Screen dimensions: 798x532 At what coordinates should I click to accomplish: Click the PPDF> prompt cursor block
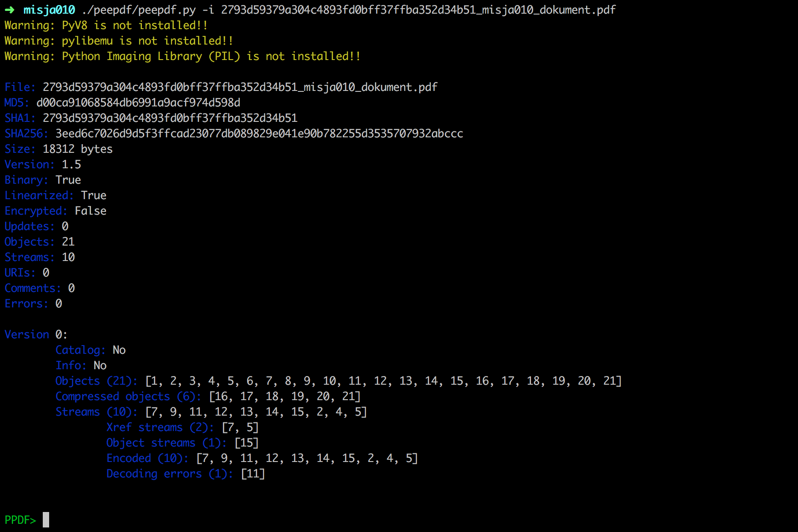pos(46,520)
